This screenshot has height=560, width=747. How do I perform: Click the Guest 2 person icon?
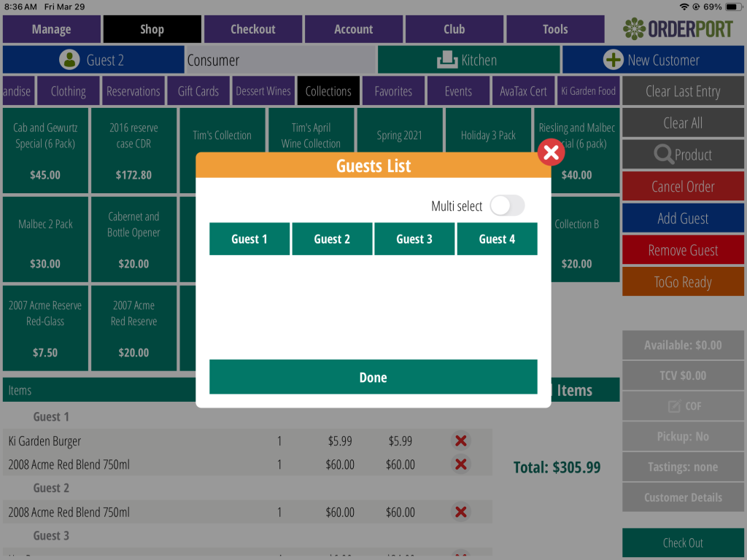tap(69, 60)
